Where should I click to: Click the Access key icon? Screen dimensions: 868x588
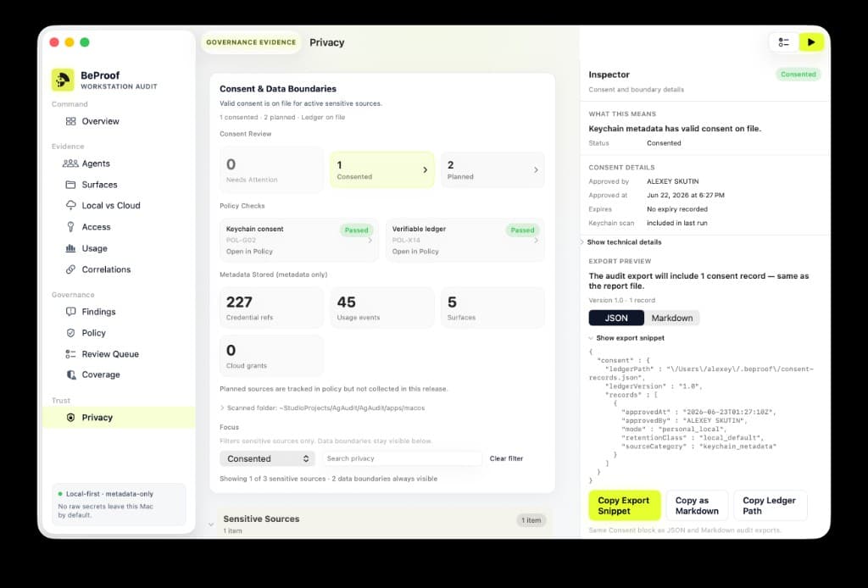(71, 227)
